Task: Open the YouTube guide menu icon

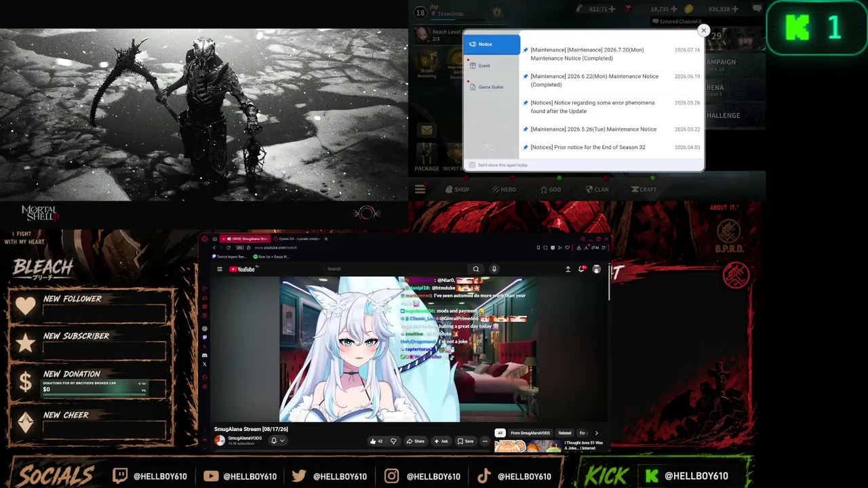Action: (219, 269)
